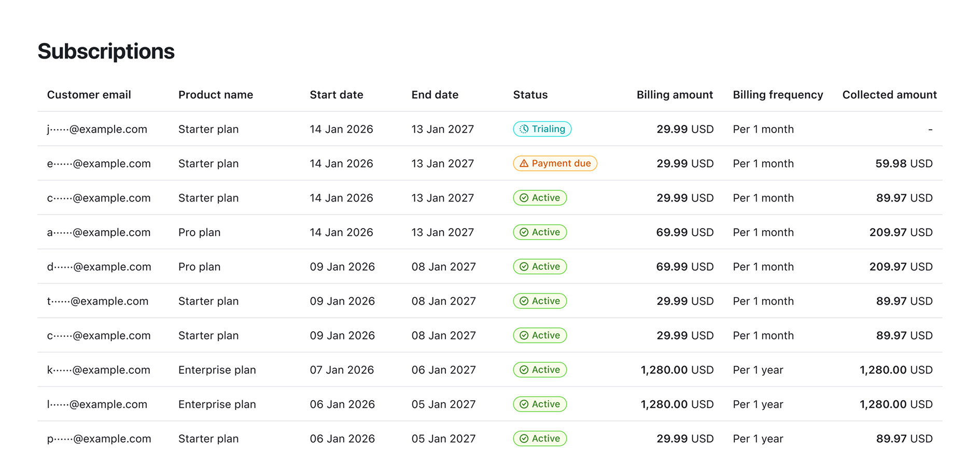Click 89.97 USD collected for p······@example.com

(904, 439)
